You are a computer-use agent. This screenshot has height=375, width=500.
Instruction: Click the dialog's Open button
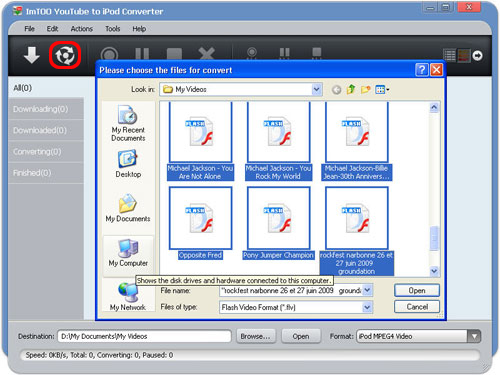(x=417, y=290)
